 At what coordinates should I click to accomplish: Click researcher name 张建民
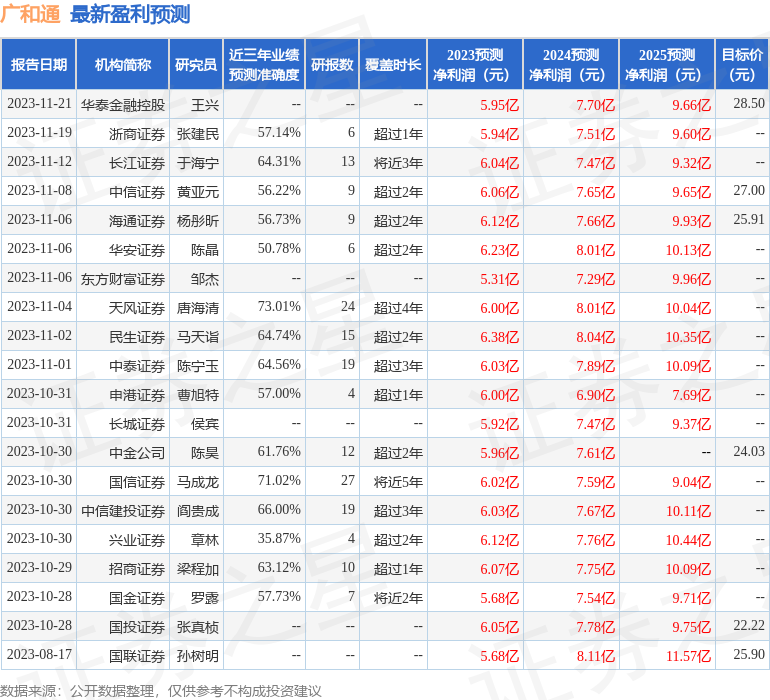pyautogui.click(x=198, y=134)
